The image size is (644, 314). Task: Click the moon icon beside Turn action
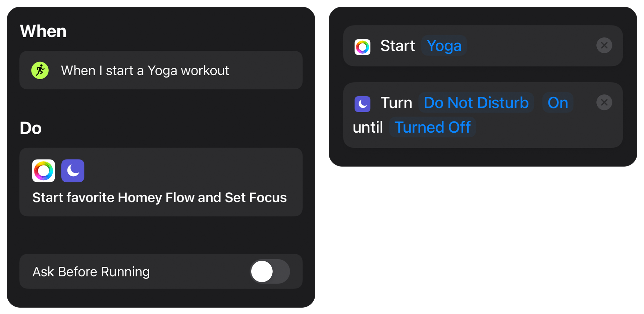363,104
